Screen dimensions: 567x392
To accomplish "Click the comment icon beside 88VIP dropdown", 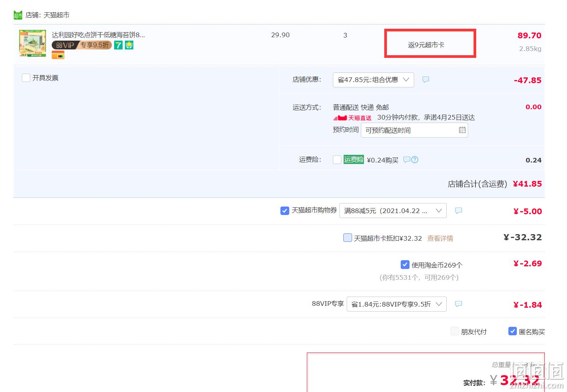I will click(x=458, y=304).
